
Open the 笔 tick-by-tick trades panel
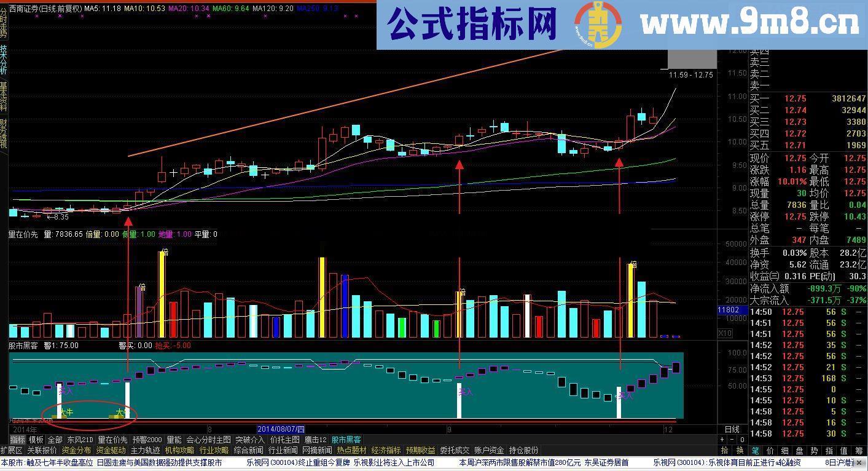[755, 451]
